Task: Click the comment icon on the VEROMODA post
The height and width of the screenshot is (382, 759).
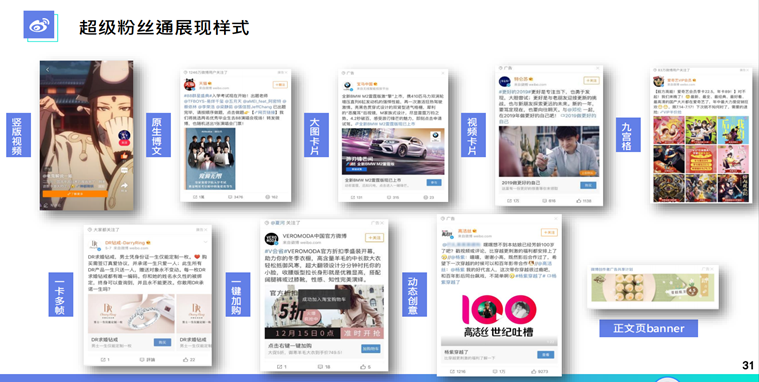Action: tap(320, 367)
